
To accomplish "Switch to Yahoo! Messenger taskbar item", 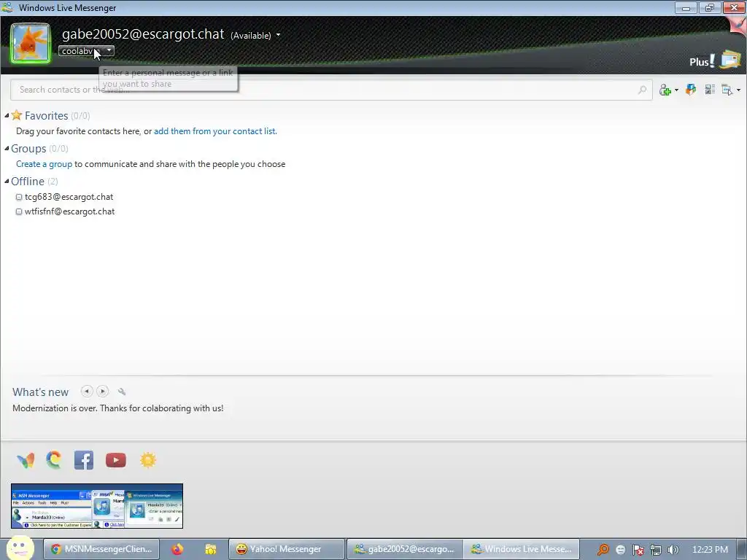I will point(286,549).
